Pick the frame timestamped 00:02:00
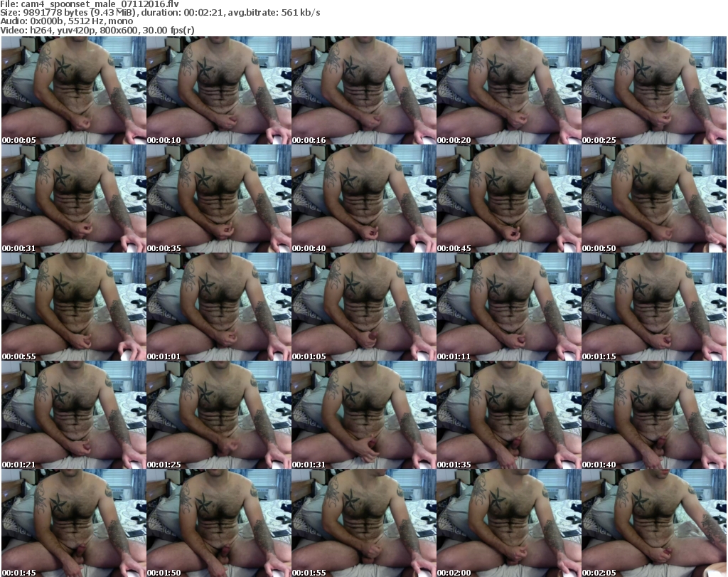The image size is (728, 577). tap(508, 523)
